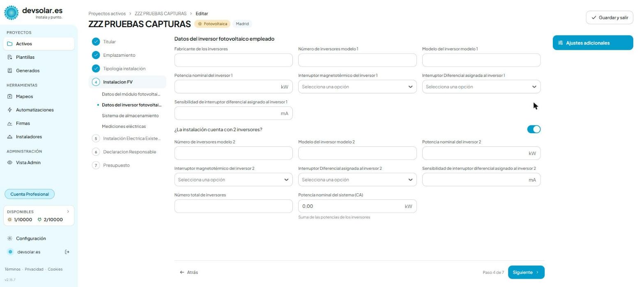Expand Disponibles credits chevron

(68, 211)
